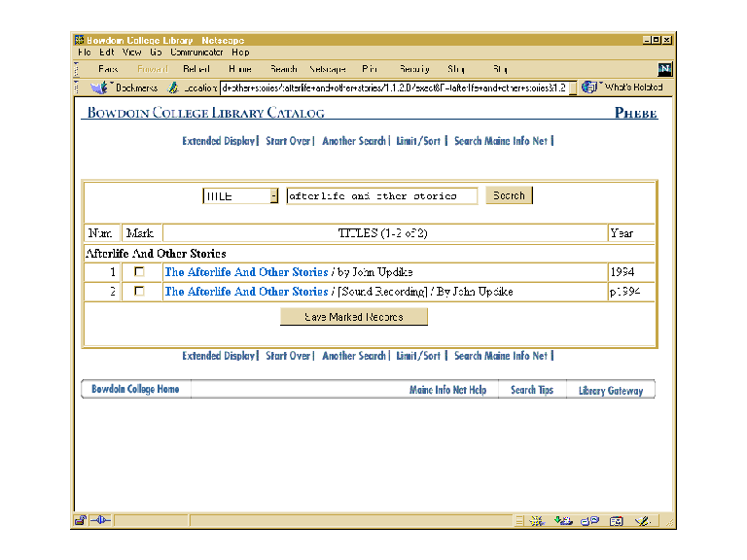Collapse the location toolbar grip
The width and height of the screenshot is (747, 560).
76,87
